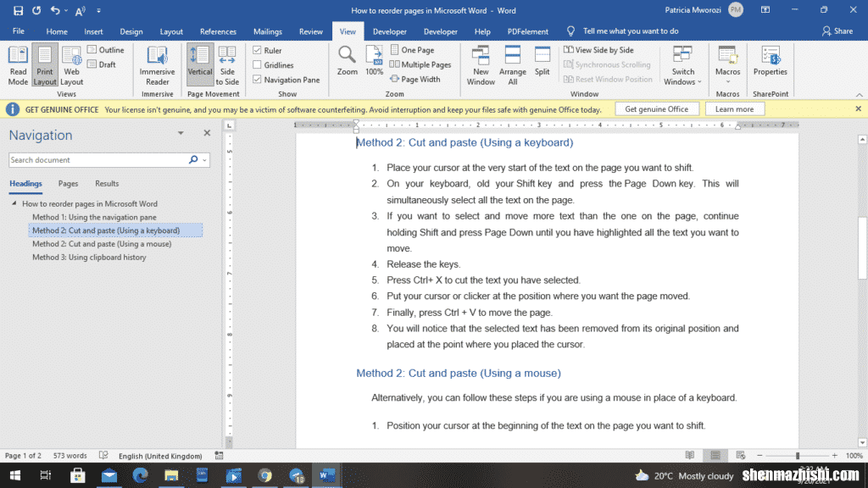Image resolution: width=868 pixels, height=488 pixels.
Task: Open SharePoint Properties
Action: (770, 61)
